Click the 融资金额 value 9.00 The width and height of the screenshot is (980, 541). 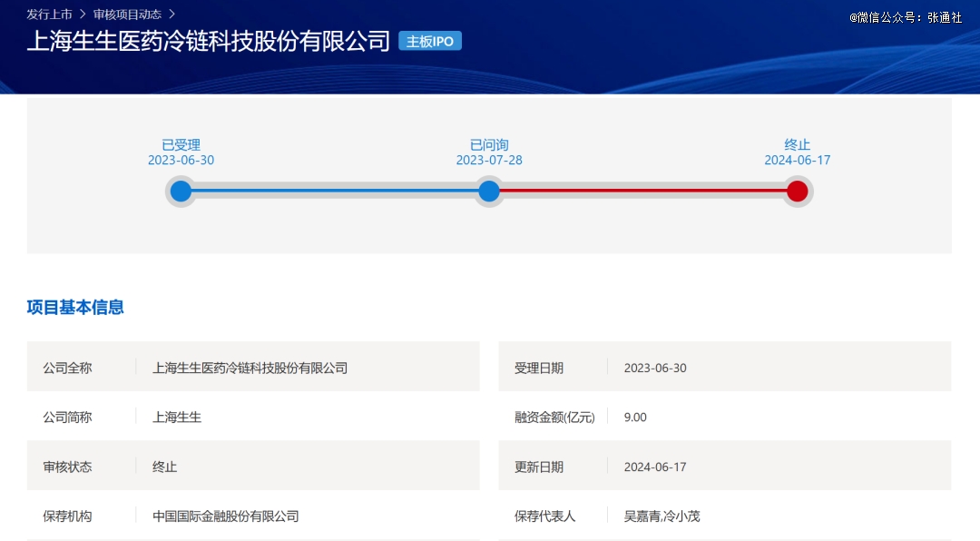coord(635,417)
